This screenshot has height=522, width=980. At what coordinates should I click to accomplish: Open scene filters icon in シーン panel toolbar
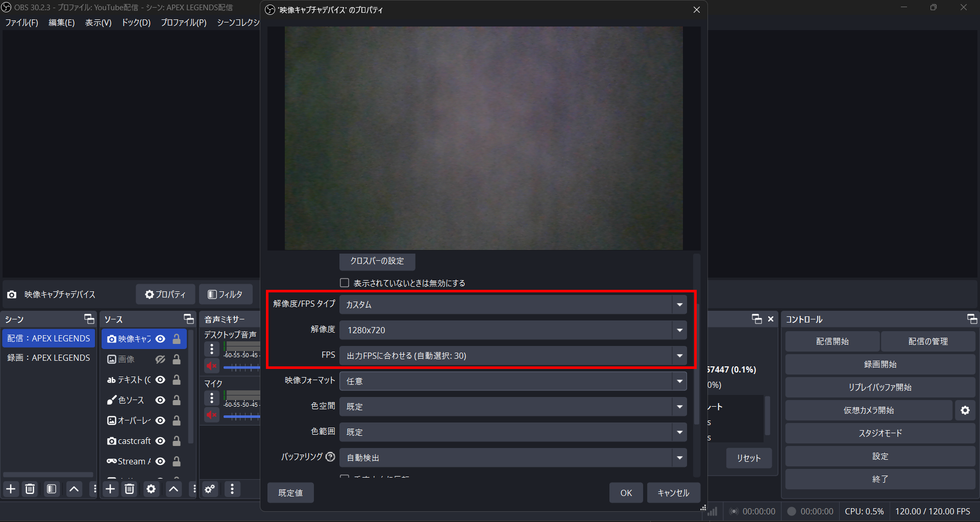click(52, 489)
